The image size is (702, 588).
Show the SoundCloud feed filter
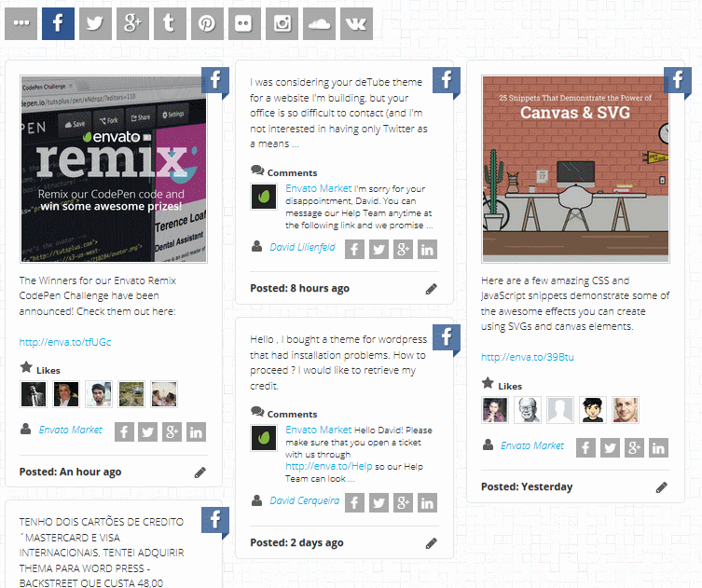click(x=319, y=23)
